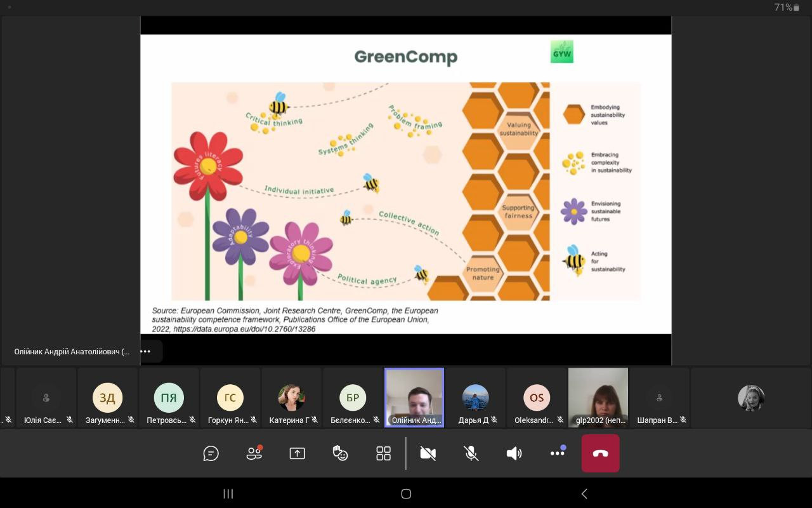Click the 'Individual initiative' label
The image size is (812, 508).
[x=299, y=190]
